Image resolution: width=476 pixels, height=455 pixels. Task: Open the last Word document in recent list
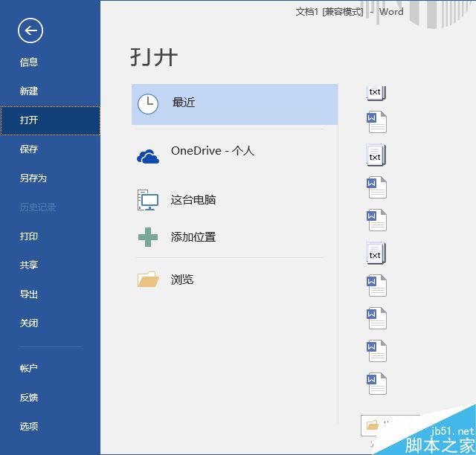376,384
